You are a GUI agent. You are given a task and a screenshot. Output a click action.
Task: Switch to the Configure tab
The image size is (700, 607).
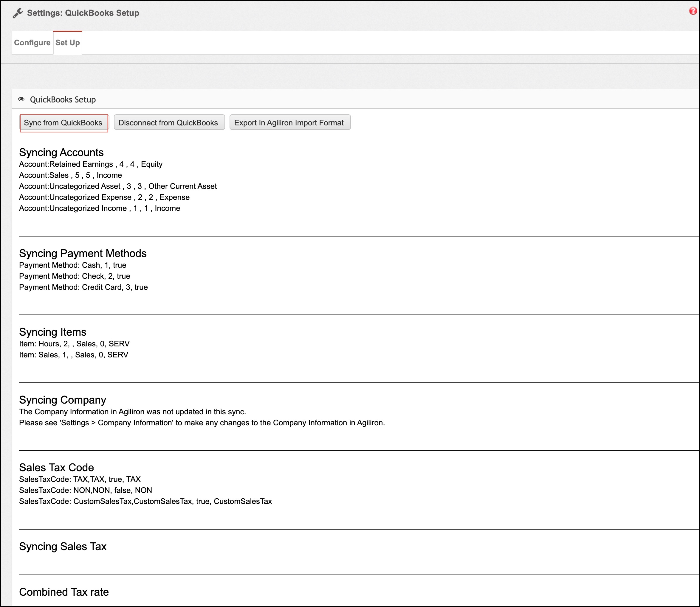click(x=32, y=43)
